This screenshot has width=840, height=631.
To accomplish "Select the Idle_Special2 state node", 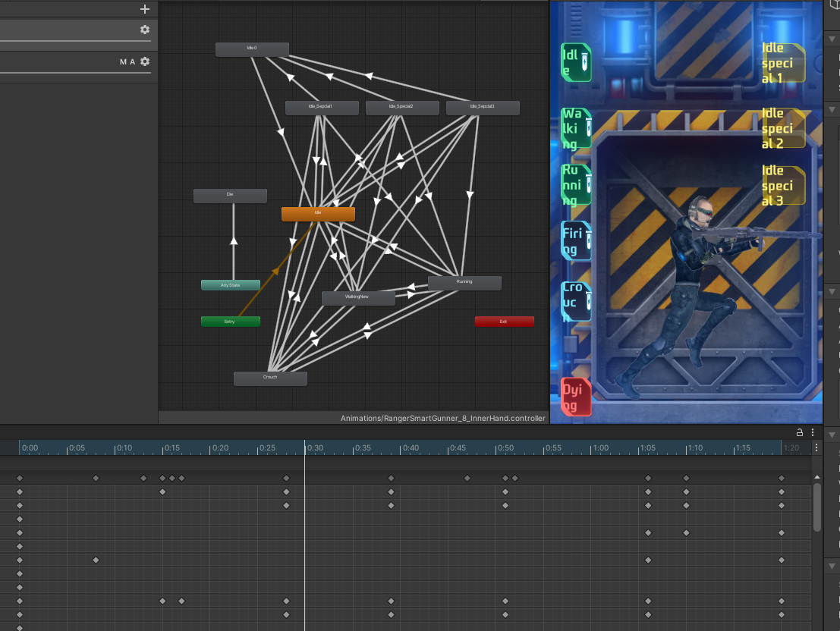I will 401,108.
